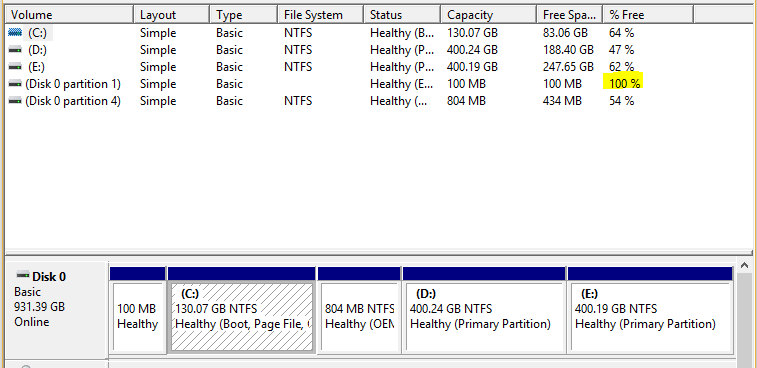Click the 804 MB capacity cell
757x368 pixels.
click(x=466, y=101)
